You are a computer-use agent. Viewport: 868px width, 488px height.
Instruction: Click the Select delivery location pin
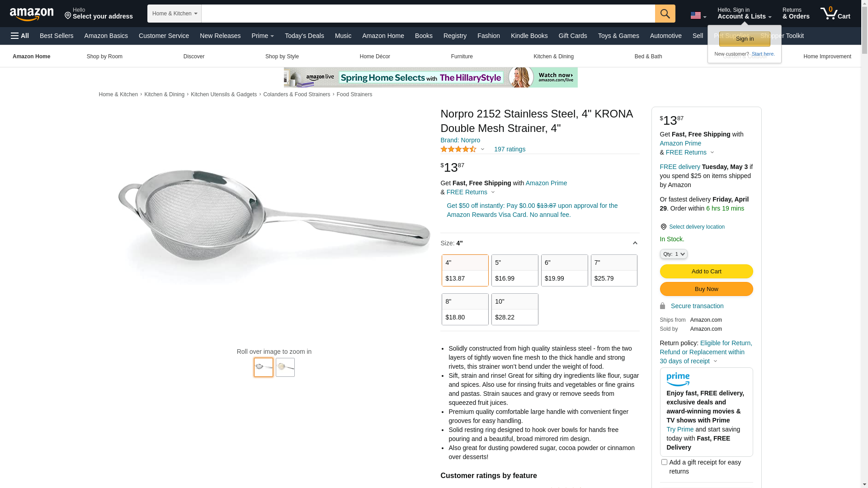663,227
